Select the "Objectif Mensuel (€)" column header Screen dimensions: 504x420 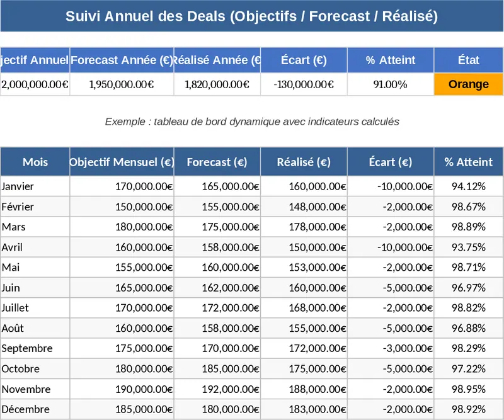pos(122,162)
